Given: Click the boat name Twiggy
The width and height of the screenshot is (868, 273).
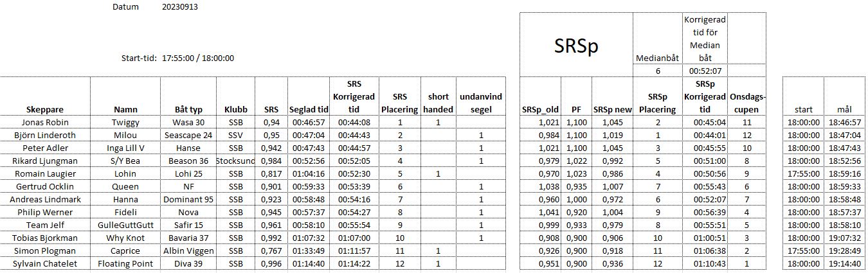Looking at the screenshot, I should 121,122.
